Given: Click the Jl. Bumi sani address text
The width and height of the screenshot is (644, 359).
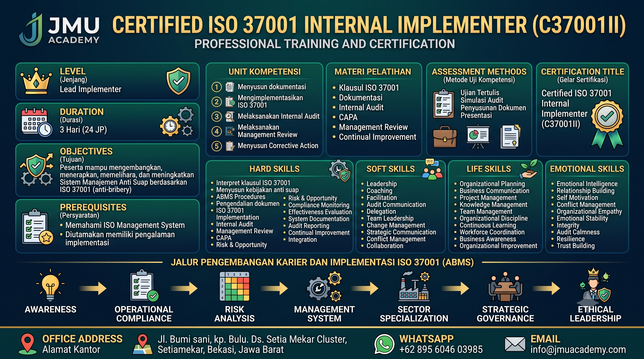Looking at the screenshot, I should tap(252, 344).
